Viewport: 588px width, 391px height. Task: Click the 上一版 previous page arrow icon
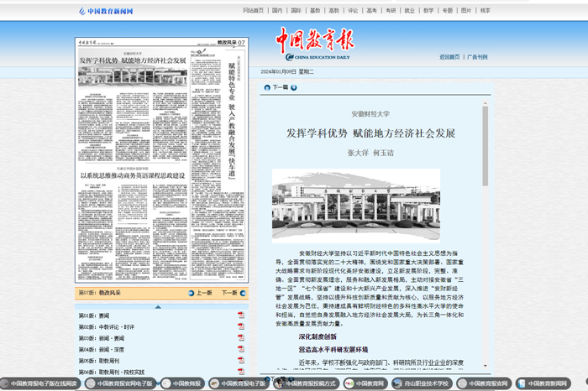point(192,293)
